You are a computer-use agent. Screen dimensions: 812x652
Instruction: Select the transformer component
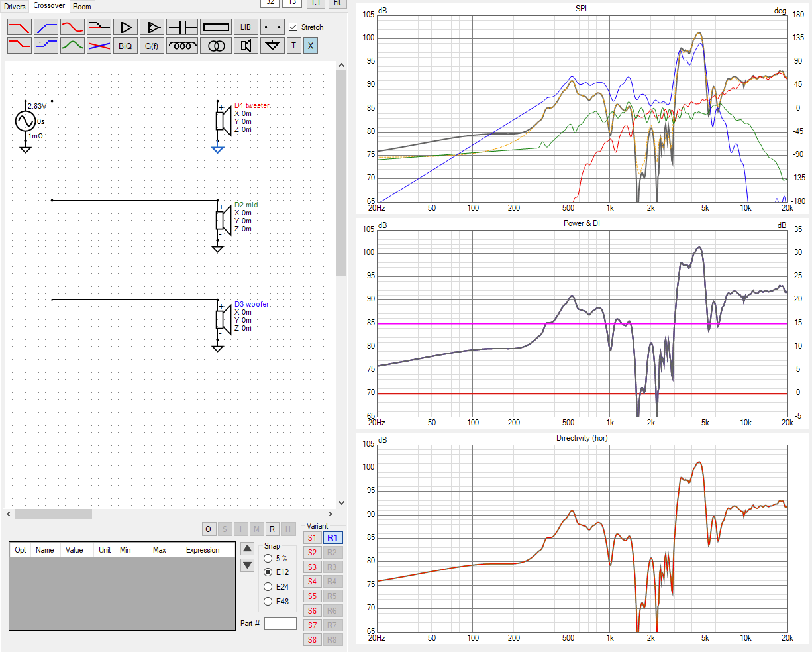(x=216, y=46)
